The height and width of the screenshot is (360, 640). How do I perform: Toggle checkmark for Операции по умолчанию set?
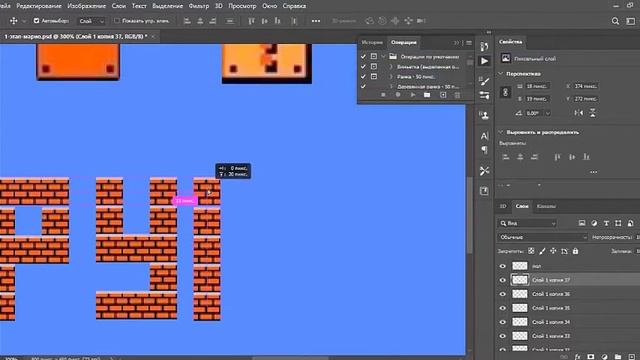pos(363,56)
